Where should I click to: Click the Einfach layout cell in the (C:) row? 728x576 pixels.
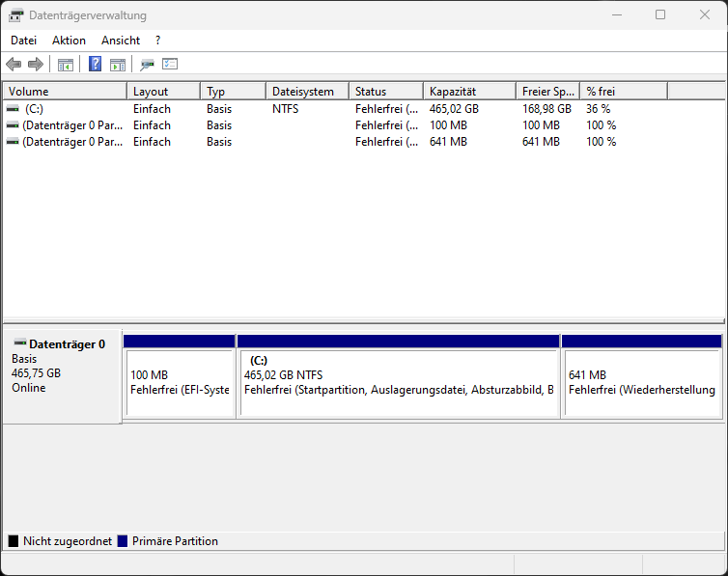click(152, 109)
